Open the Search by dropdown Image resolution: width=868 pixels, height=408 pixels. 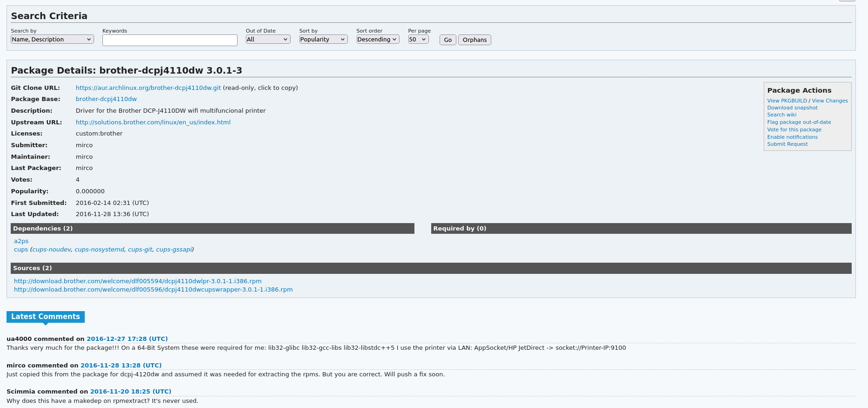(x=52, y=40)
